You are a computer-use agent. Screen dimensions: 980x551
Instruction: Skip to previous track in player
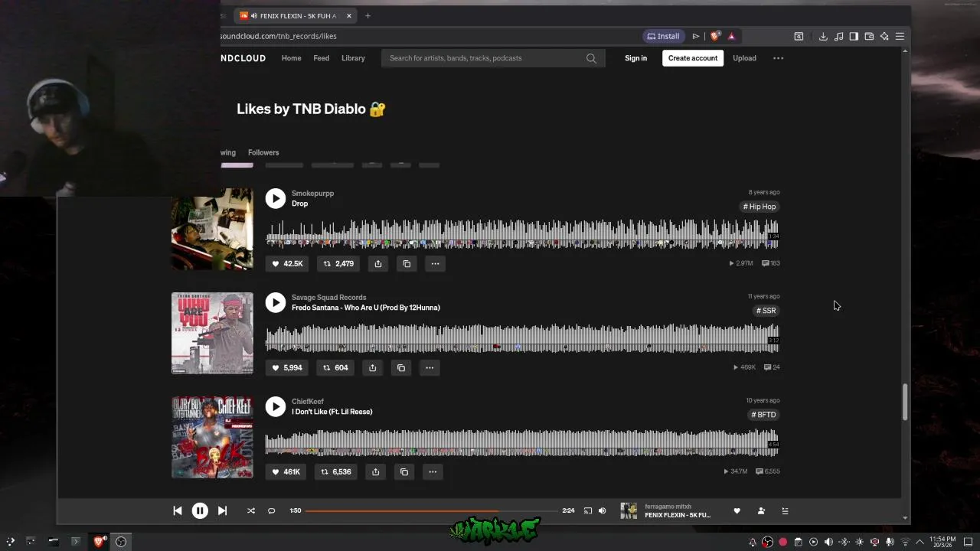point(178,510)
